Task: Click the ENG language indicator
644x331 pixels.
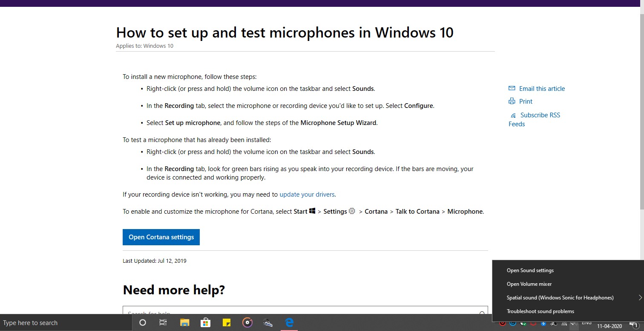Action: 586,323
